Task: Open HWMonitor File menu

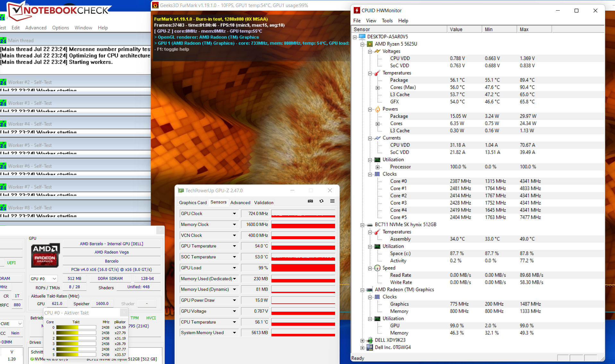Action: (x=357, y=21)
